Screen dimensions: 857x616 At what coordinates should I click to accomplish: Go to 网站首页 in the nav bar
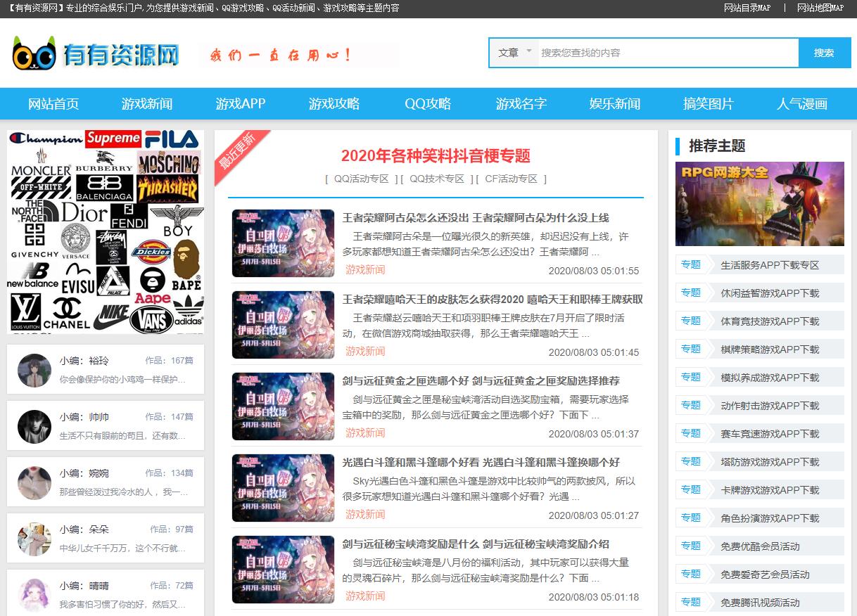pyautogui.click(x=53, y=104)
